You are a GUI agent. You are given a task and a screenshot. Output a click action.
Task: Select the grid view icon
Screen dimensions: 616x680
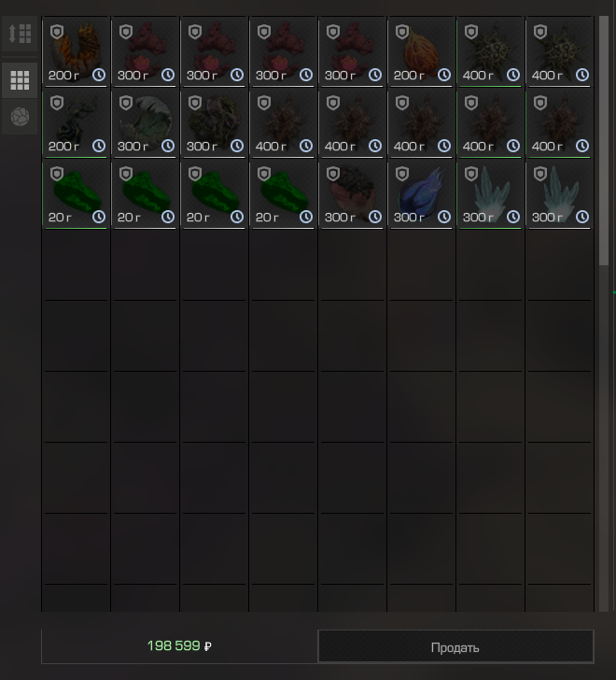point(20,80)
